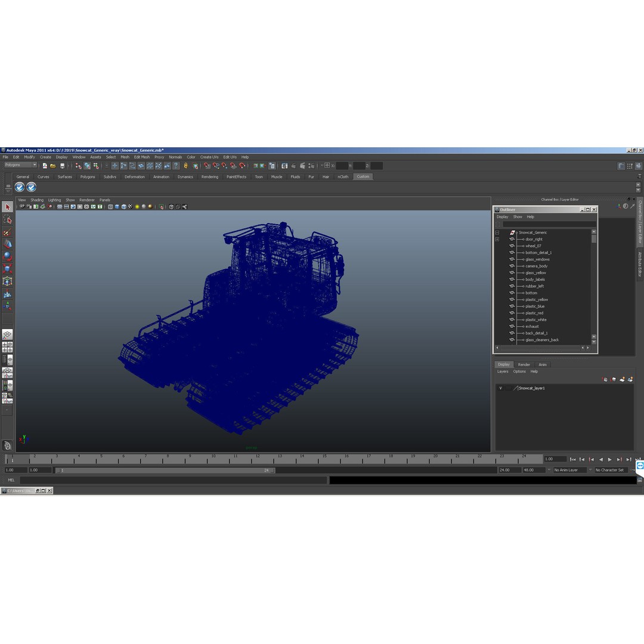This screenshot has width=644, height=644.
Task: Open the Edit Mesh menu
Action: 142,157
